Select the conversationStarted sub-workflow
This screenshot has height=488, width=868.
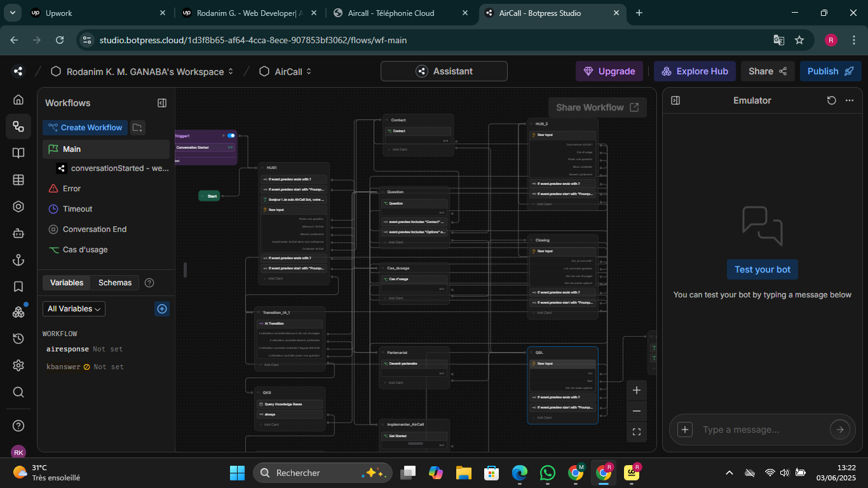[112, 168]
